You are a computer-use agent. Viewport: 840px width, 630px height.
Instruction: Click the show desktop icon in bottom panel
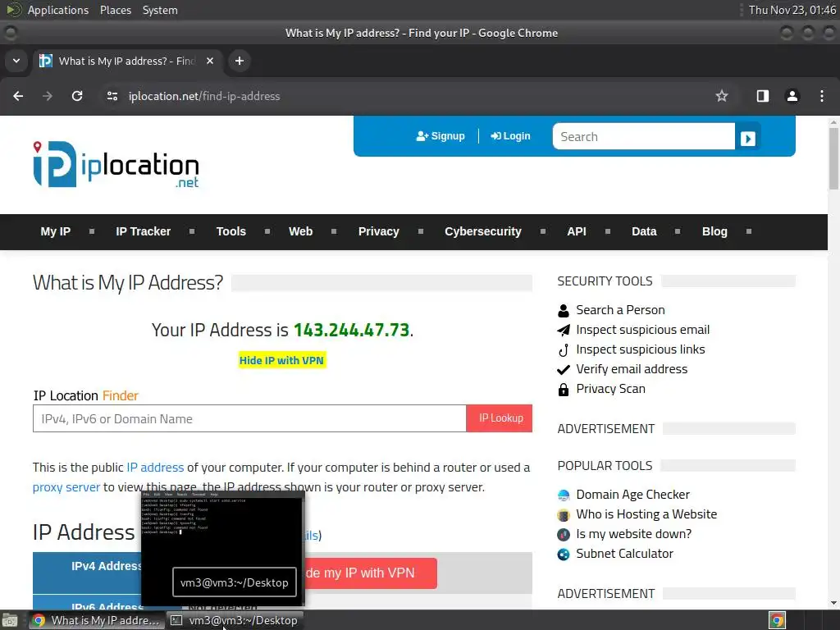(x=10, y=620)
